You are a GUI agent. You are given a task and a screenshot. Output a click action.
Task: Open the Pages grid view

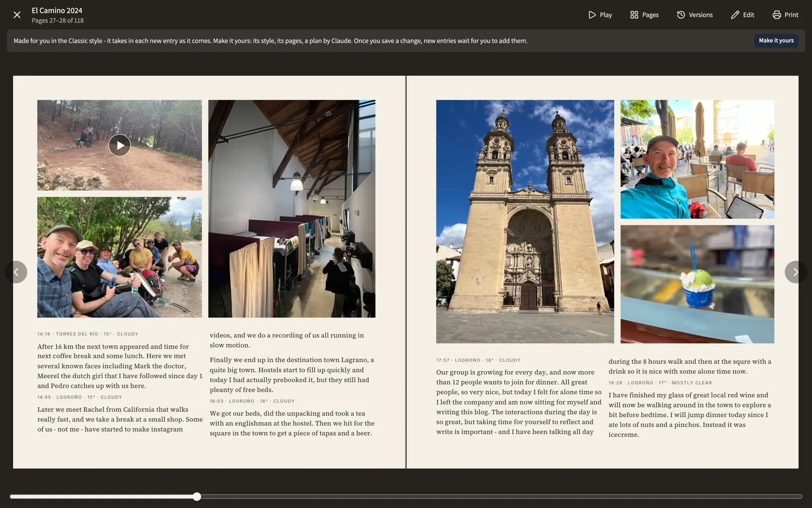(644, 15)
